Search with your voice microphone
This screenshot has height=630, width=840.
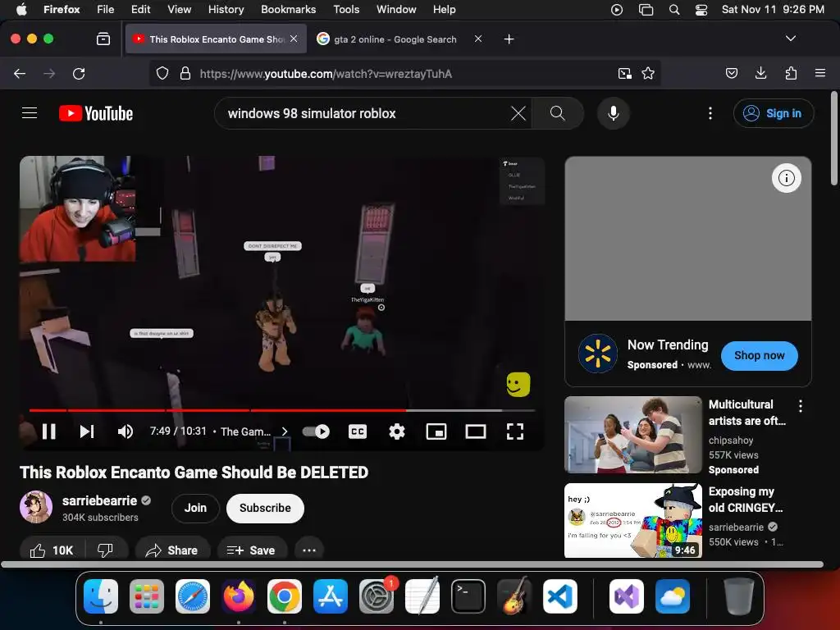coord(614,113)
